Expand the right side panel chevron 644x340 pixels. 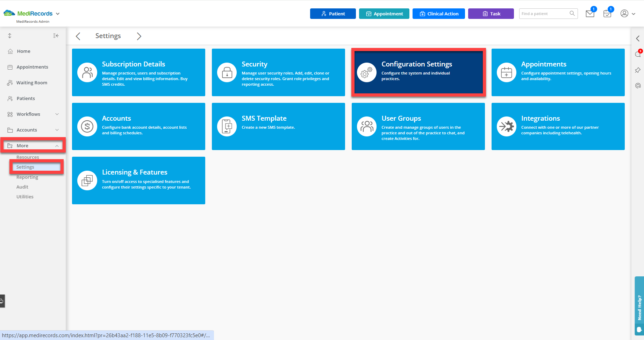click(638, 38)
